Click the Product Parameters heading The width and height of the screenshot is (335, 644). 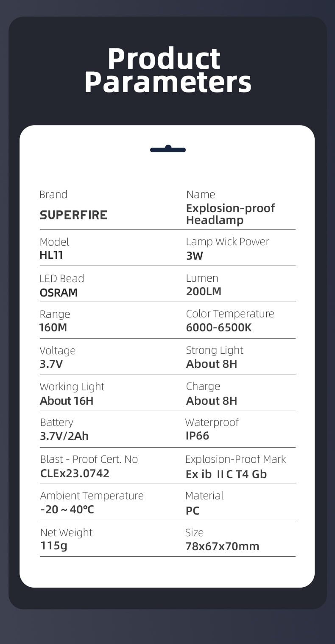(x=168, y=70)
